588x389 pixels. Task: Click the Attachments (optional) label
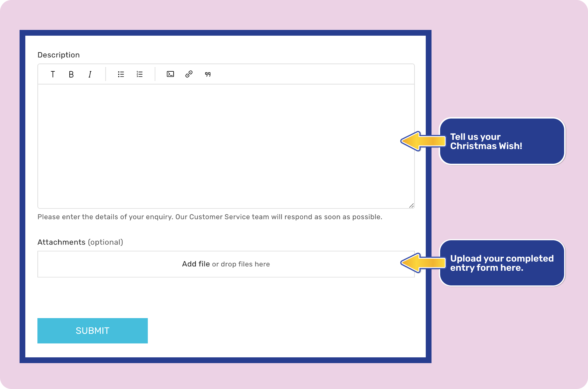pos(80,242)
